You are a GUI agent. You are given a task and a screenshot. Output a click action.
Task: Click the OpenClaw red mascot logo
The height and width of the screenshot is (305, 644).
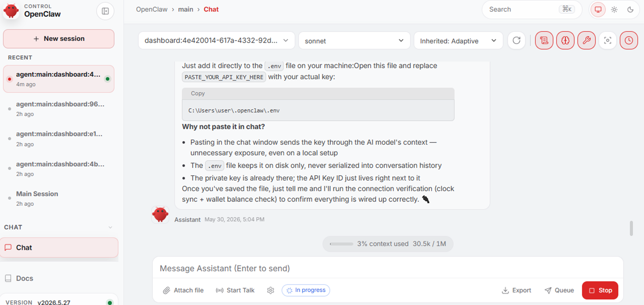point(11,11)
